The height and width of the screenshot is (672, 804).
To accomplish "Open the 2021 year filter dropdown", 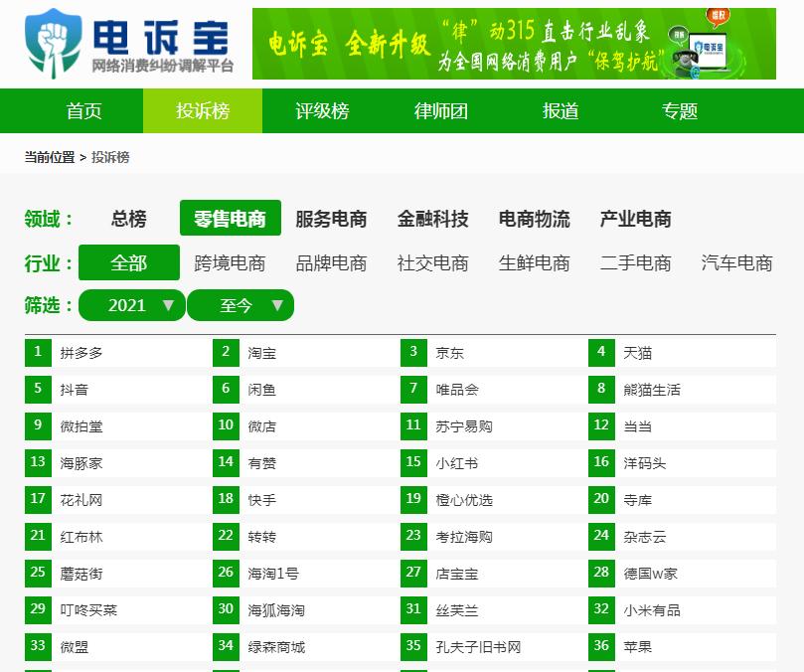I will tap(131, 305).
